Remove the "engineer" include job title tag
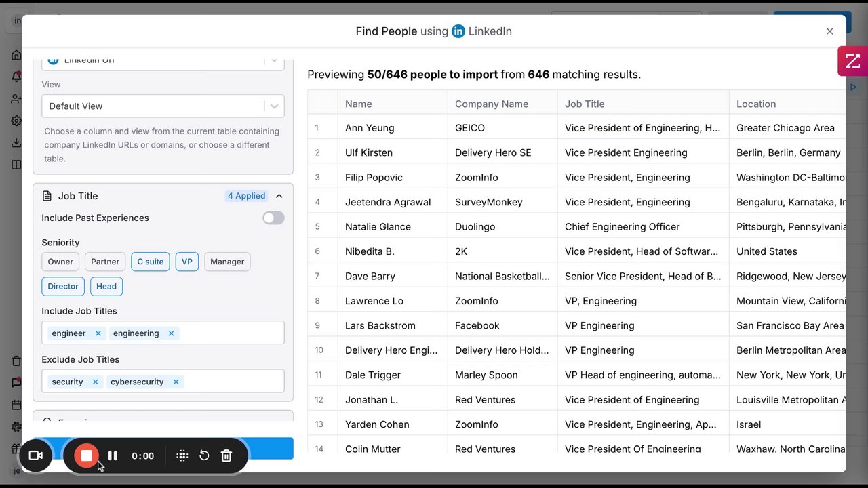 [x=98, y=333]
